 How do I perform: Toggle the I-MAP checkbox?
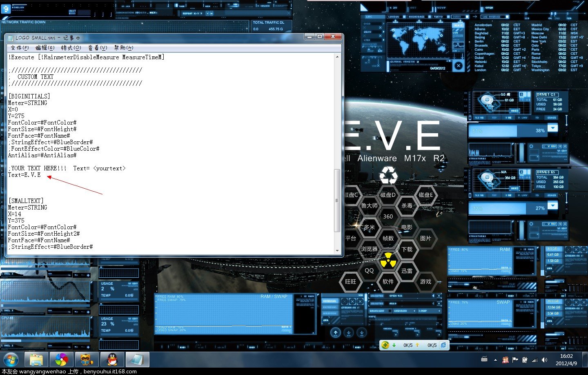click(439, 311)
